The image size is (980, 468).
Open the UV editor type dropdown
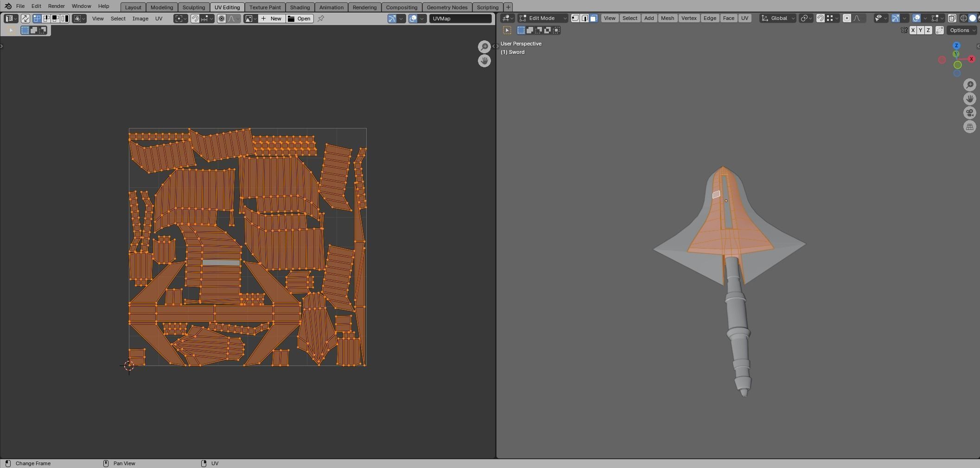tap(11, 19)
